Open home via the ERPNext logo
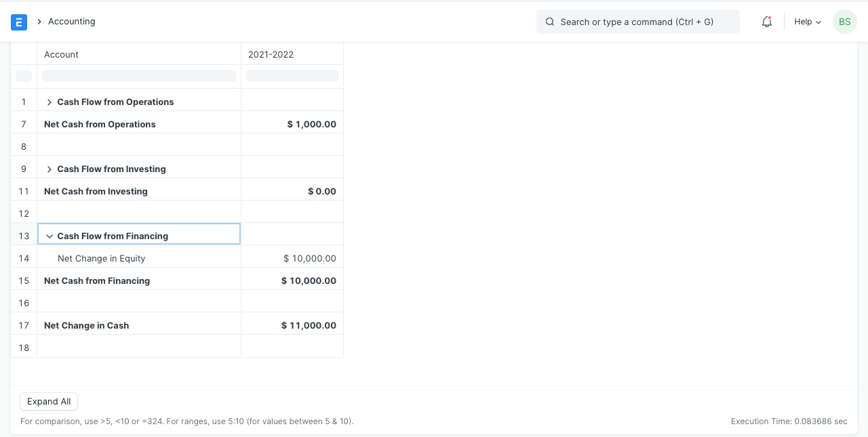The height and width of the screenshot is (437, 868). [x=19, y=22]
